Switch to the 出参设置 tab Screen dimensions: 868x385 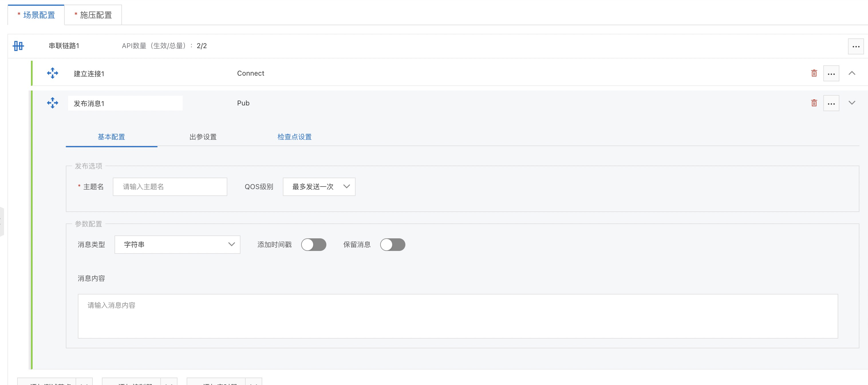(203, 137)
